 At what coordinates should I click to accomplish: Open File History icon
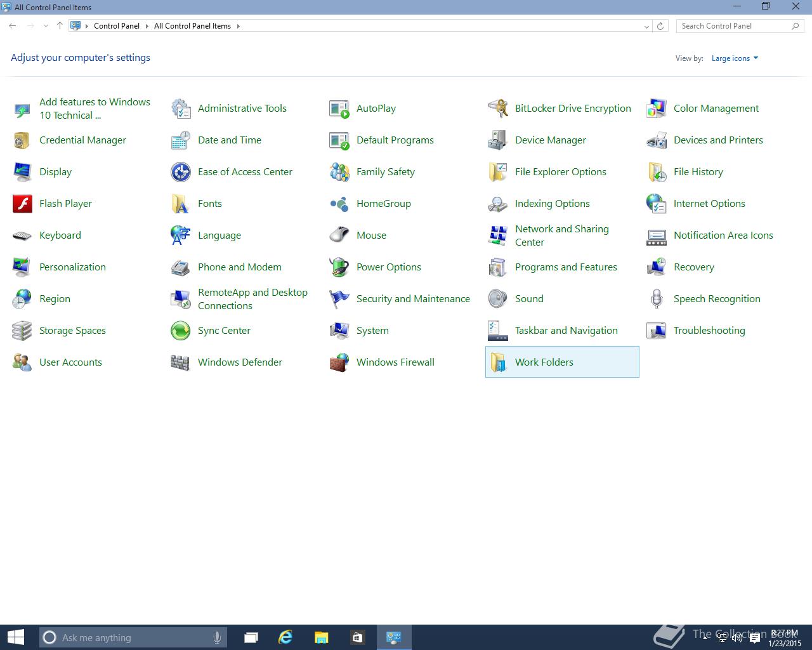click(657, 172)
